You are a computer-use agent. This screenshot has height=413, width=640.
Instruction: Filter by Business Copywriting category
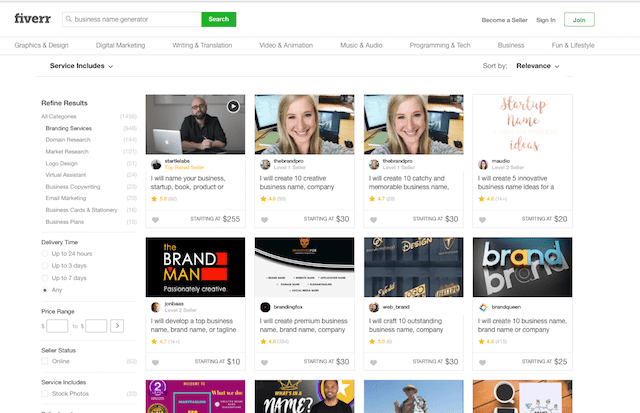[73, 187]
